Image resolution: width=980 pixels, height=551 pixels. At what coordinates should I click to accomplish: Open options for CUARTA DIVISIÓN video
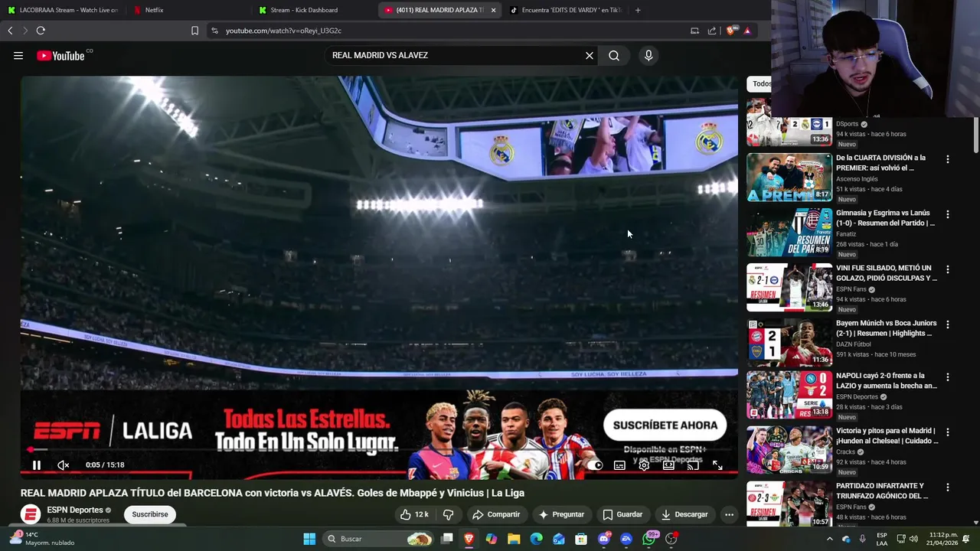tap(948, 159)
